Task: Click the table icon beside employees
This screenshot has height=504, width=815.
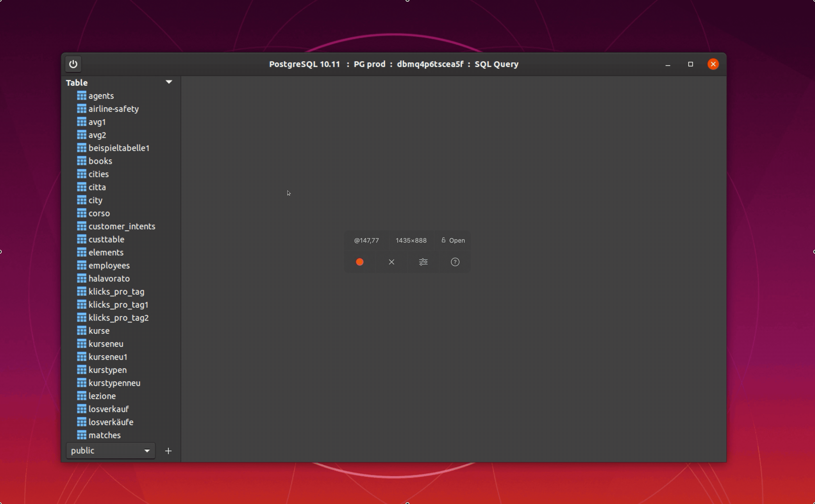Action: pyautogui.click(x=82, y=265)
